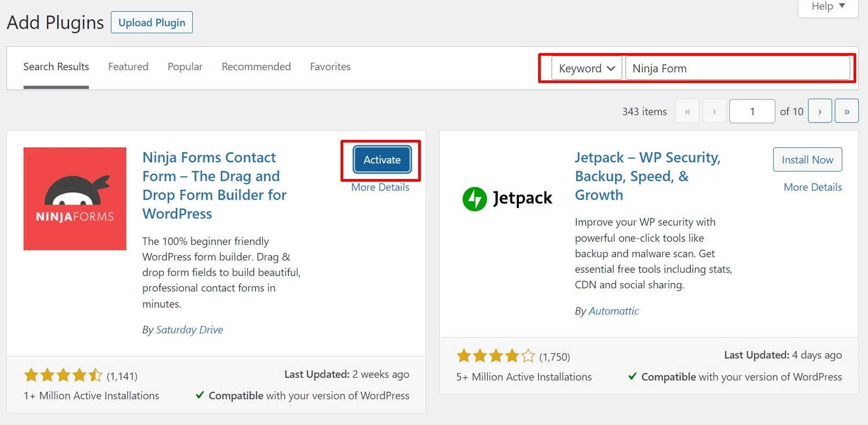
Task: Click the Add Plugins page heading
Action: tap(55, 23)
